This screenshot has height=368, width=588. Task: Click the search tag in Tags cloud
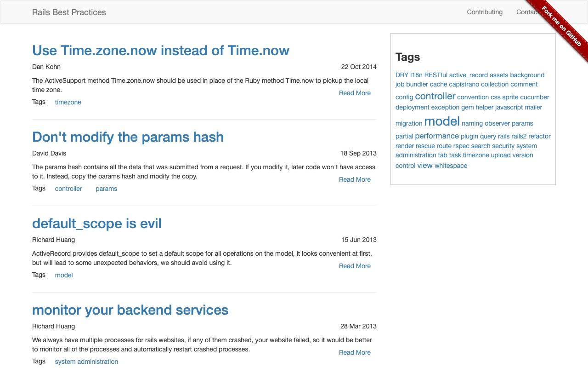[x=481, y=146]
